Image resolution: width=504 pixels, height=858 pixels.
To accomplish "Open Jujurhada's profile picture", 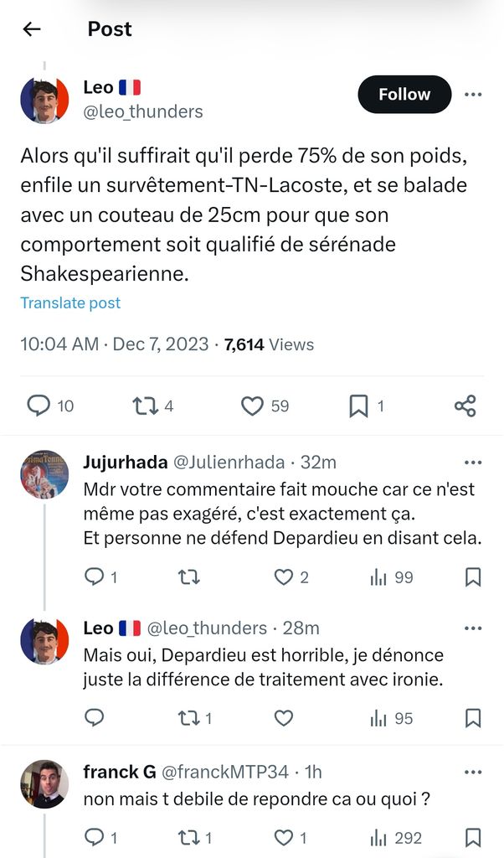I will click(x=44, y=474).
